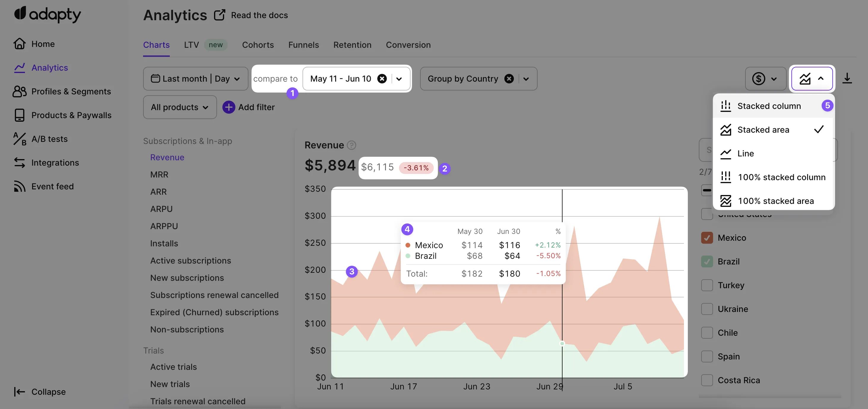This screenshot has height=409, width=868.
Task: Open Event feed from the sidebar
Action: pyautogui.click(x=52, y=186)
